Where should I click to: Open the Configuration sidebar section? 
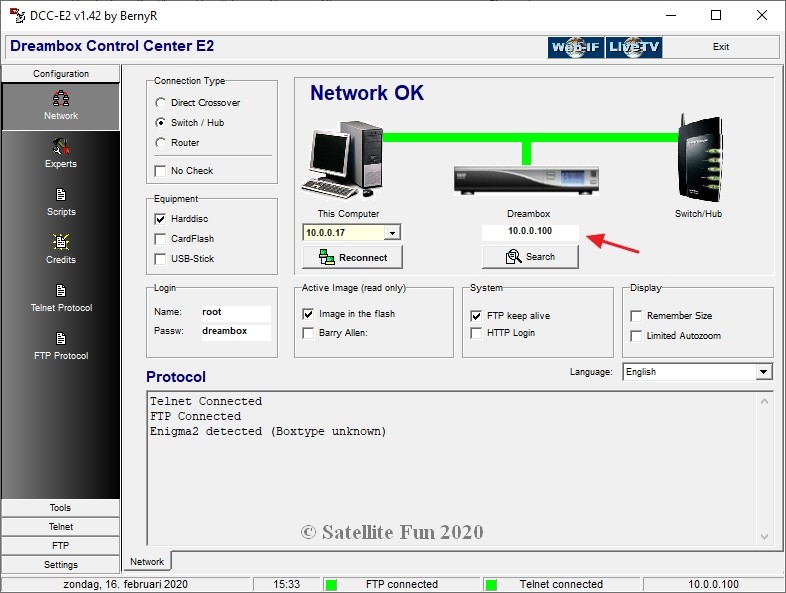[x=61, y=74]
